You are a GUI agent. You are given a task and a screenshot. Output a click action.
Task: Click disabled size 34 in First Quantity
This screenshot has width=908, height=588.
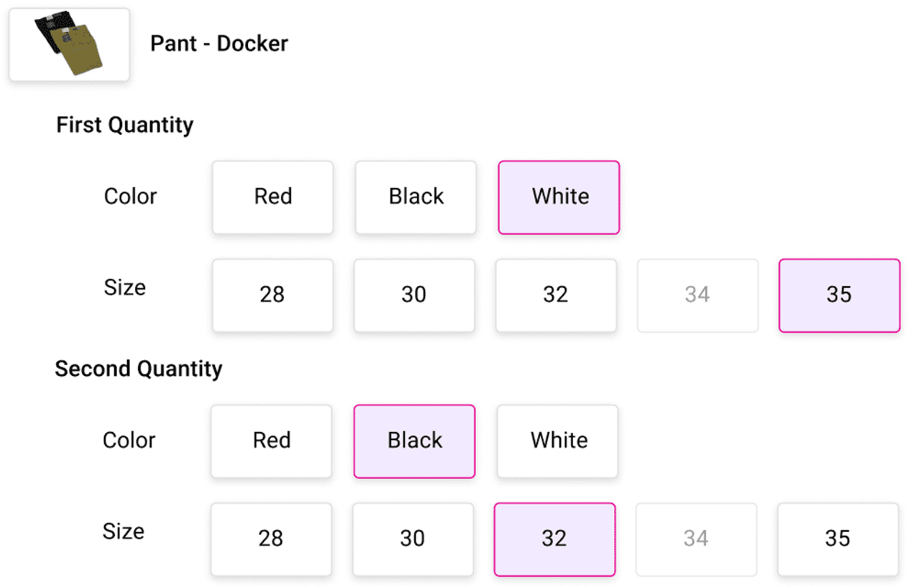pyautogui.click(x=698, y=295)
